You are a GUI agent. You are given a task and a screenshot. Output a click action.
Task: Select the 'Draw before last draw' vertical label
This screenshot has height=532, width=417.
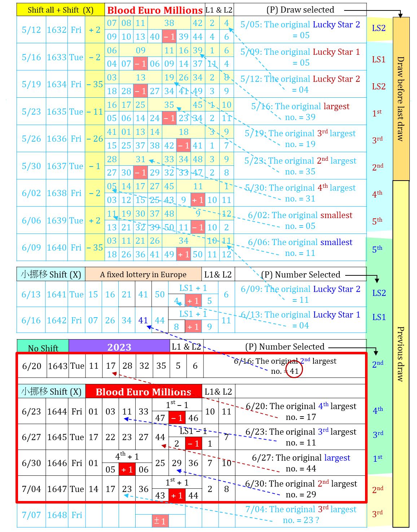401,98
